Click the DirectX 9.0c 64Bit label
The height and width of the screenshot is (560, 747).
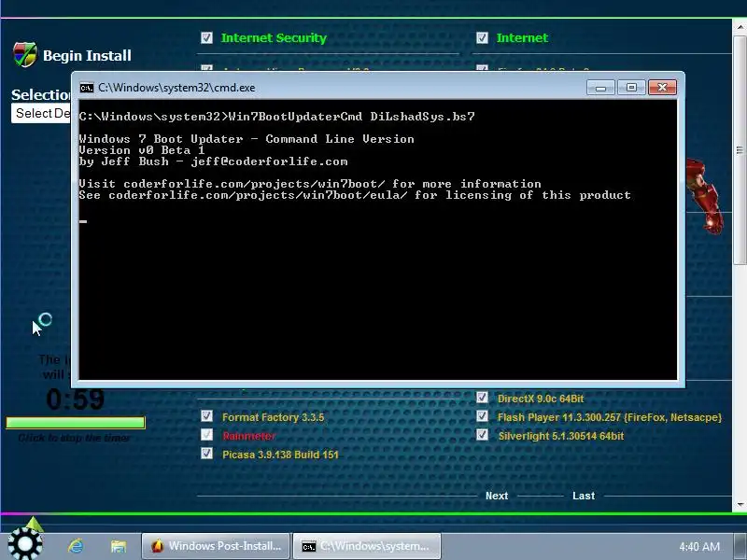coord(541,399)
